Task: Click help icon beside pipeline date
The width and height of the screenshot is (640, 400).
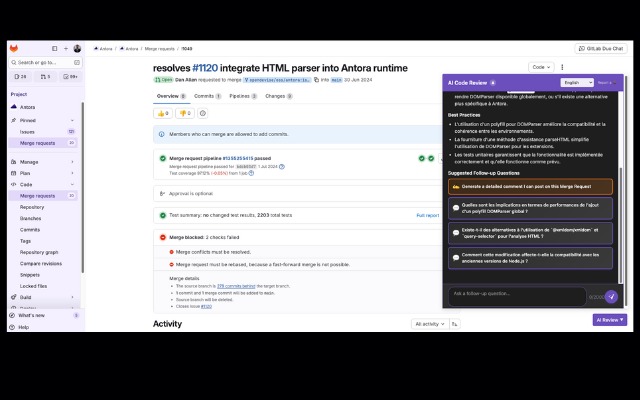Action: [x=282, y=167]
